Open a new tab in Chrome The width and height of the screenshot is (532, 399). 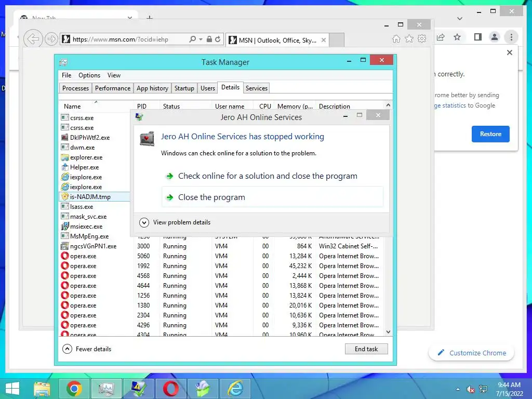coord(150,17)
